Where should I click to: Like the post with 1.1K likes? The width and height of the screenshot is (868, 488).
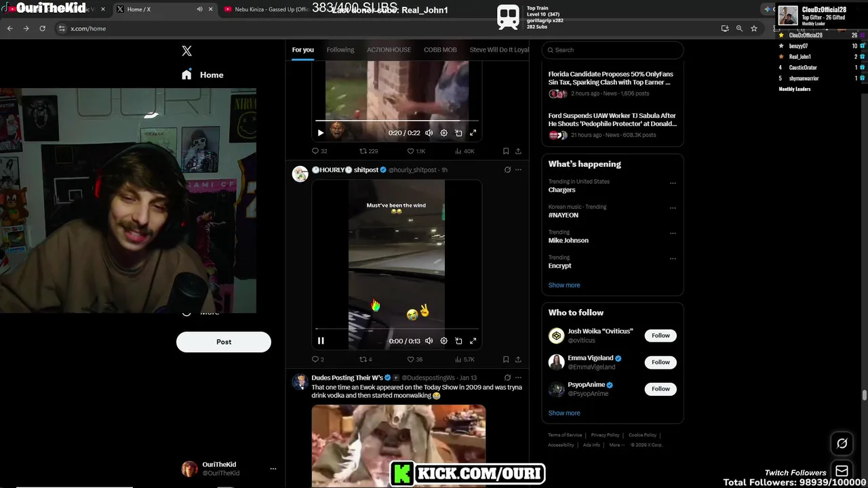tap(416, 151)
